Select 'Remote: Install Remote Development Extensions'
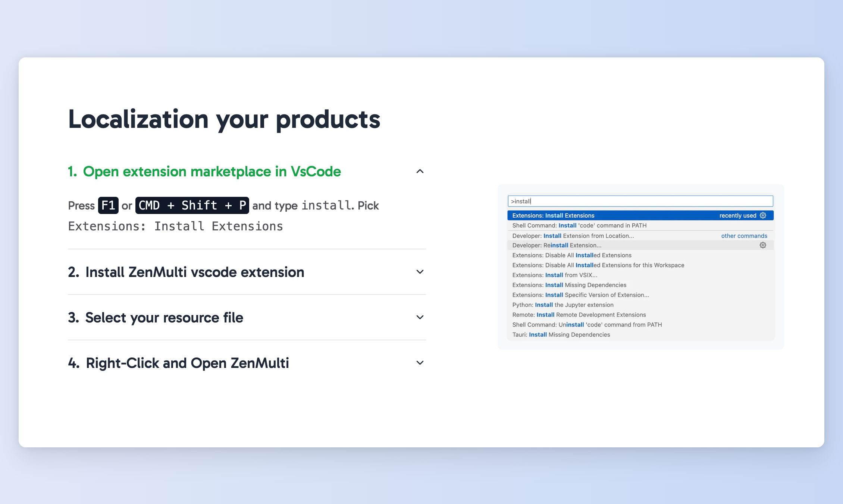This screenshot has height=504, width=843. click(579, 315)
